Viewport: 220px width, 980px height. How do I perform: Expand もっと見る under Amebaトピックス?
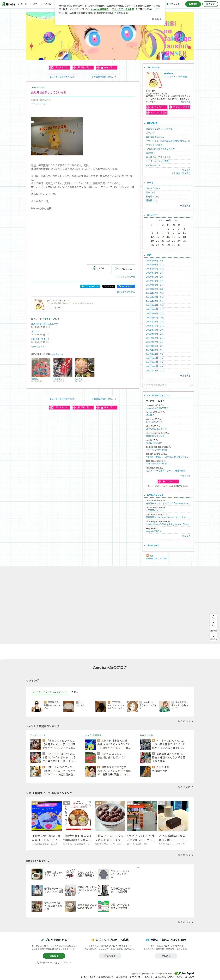point(185,922)
